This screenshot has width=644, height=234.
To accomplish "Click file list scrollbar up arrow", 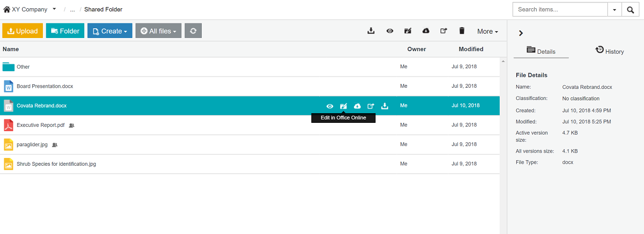I will tap(503, 61).
